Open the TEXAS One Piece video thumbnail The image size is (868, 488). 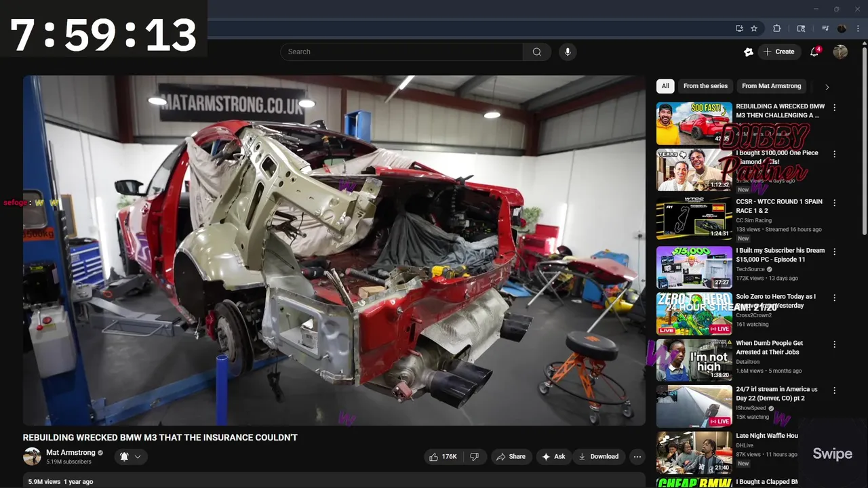[694, 169]
